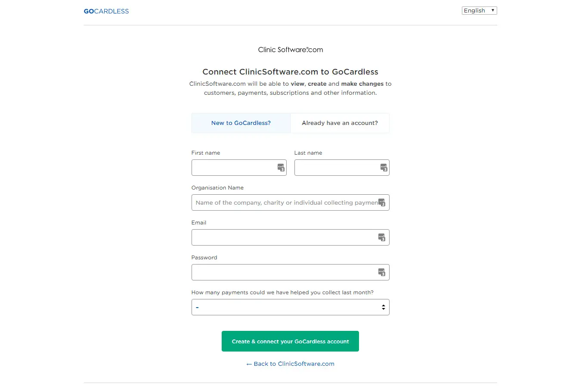The width and height of the screenshot is (588, 386).
Task: Focus the Last name text box
Action: click(x=336, y=168)
